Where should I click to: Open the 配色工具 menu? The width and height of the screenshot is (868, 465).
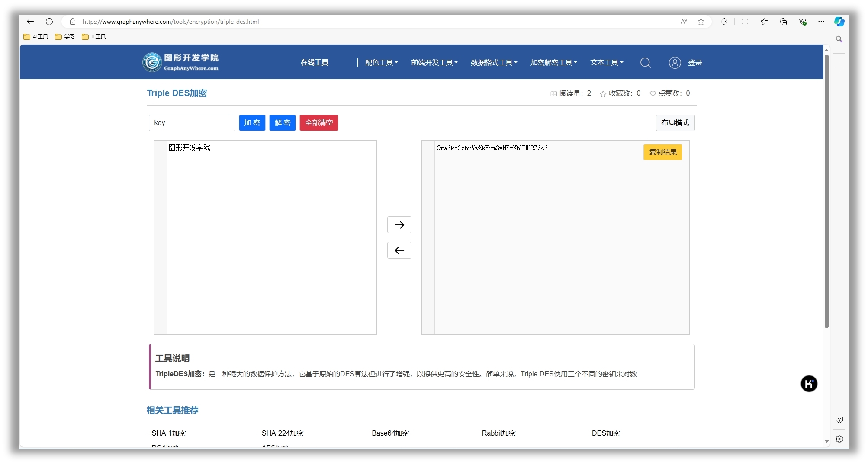point(380,62)
